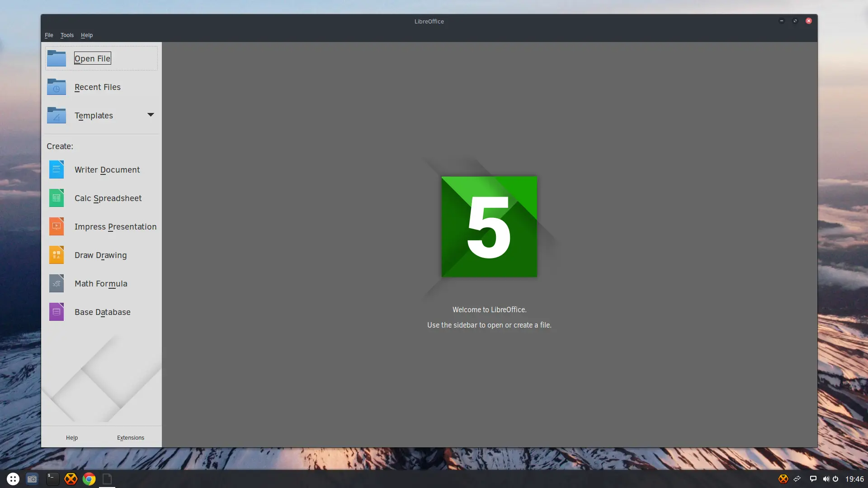868x488 pixels.
Task: Open the File menu
Action: click(x=49, y=35)
